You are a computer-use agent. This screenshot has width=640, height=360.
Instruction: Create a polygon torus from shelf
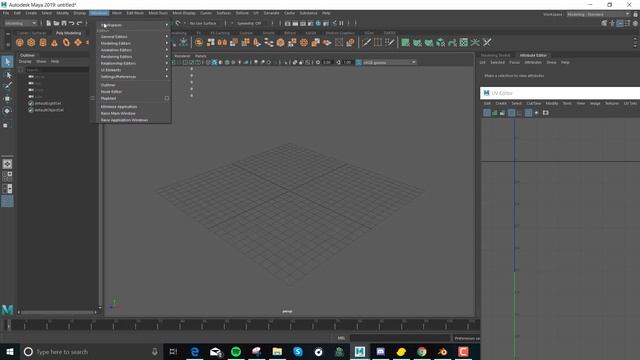[x=66, y=42]
